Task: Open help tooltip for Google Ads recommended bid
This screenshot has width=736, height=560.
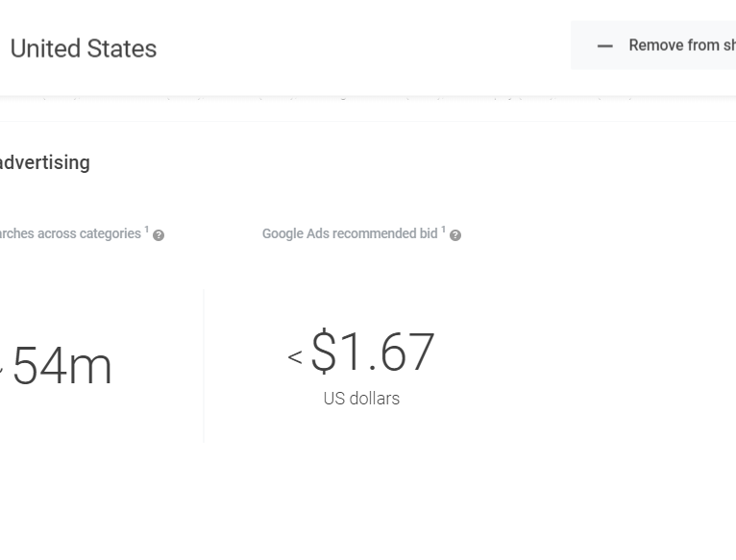Action: [455, 235]
